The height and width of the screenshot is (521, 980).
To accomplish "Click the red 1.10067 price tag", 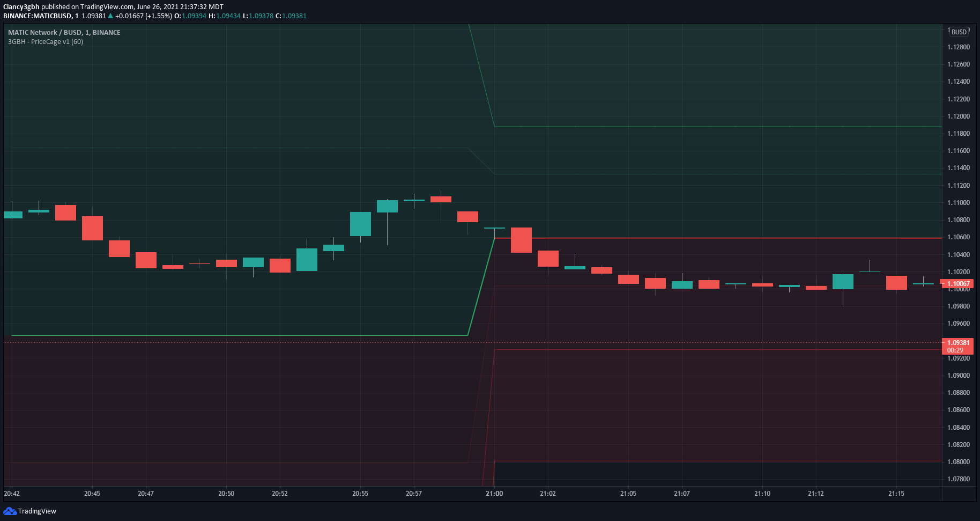I will (x=958, y=283).
